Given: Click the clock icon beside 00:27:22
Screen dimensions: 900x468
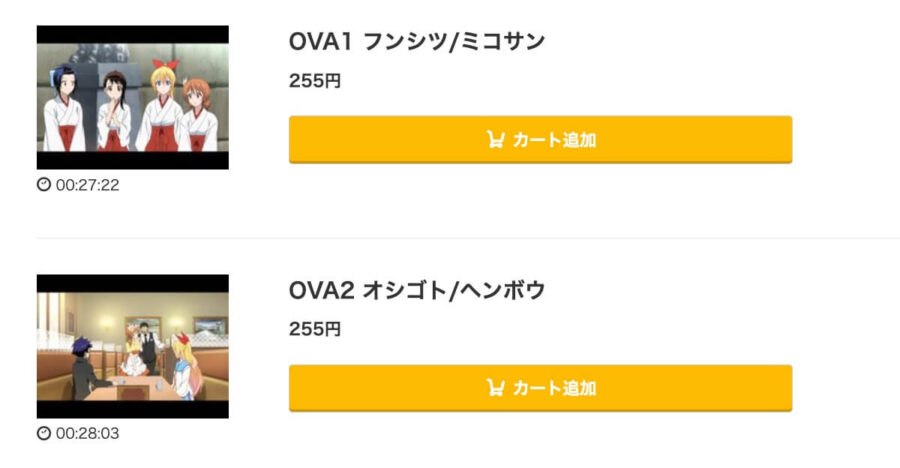Looking at the screenshot, I should (44, 184).
